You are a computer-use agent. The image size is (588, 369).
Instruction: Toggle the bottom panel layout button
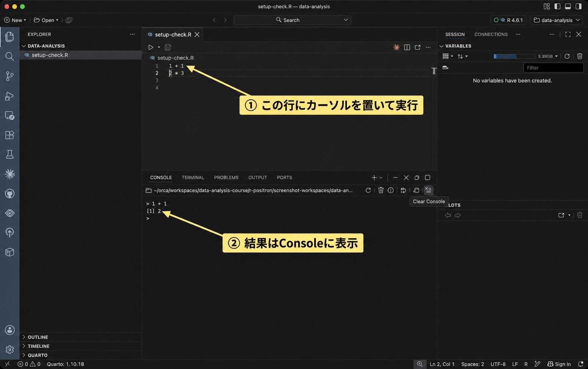[568, 6]
